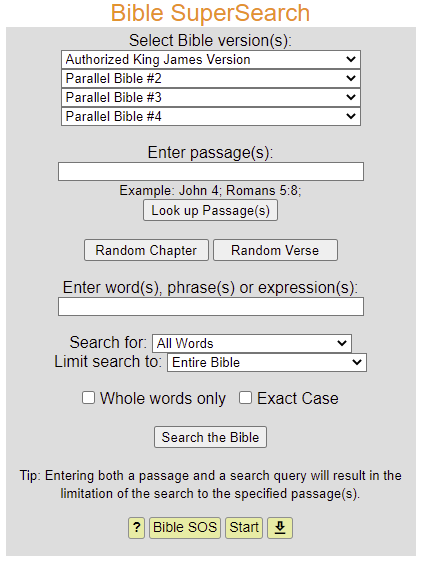Toggle the Exact Case checkbox
This screenshot has width=422, height=564.
245,398
